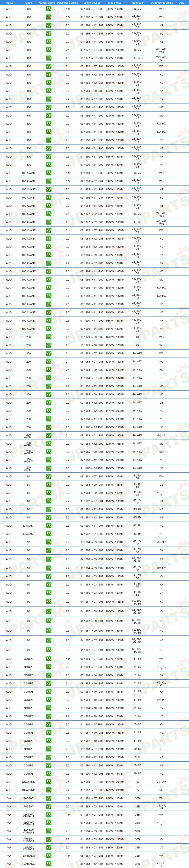
Task: Select the date cell 11.1988 -> 12.1992
Action: (x=92, y=757)
